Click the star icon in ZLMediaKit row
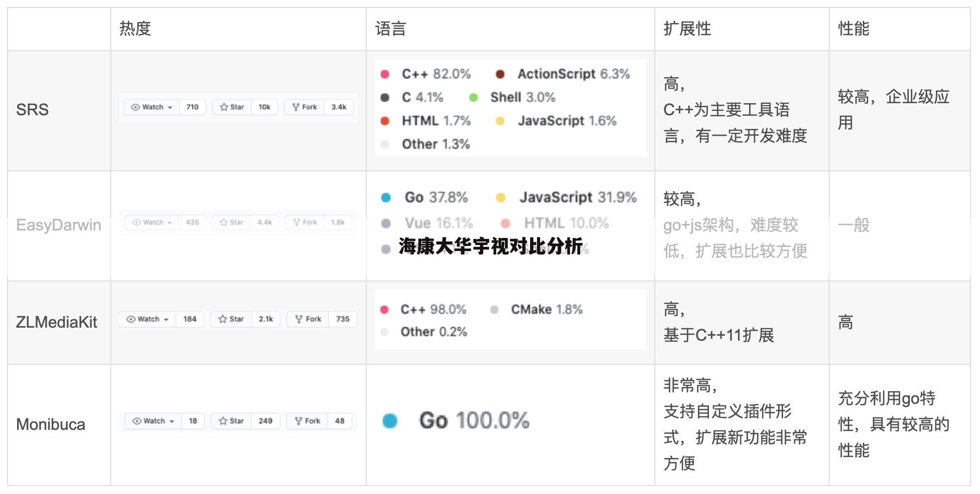This screenshot has width=980, height=494. [x=222, y=319]
